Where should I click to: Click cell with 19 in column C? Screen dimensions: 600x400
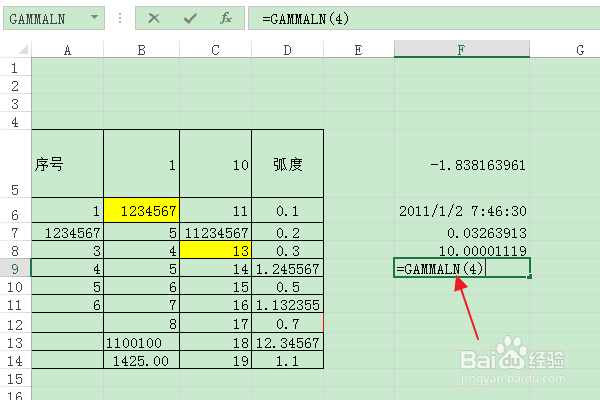click(x=215, y=360)
